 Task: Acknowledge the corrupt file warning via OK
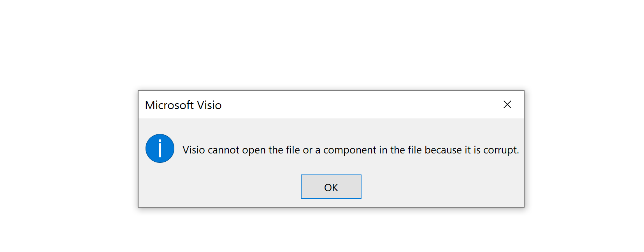(331, 187)
